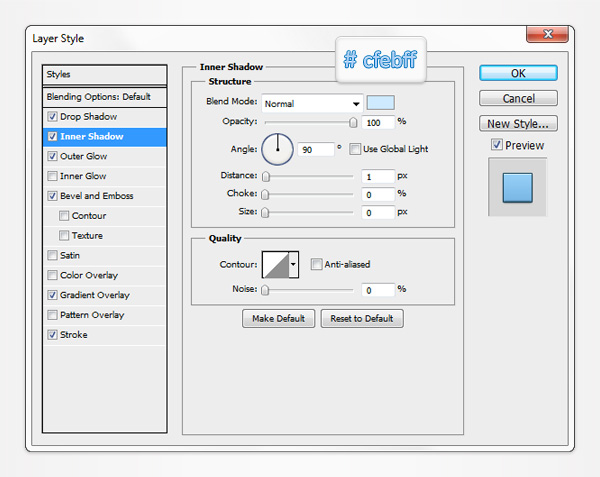The image size is (600, 477).
Task: Expand the contour picker arrow
Action: coord(293,265)
